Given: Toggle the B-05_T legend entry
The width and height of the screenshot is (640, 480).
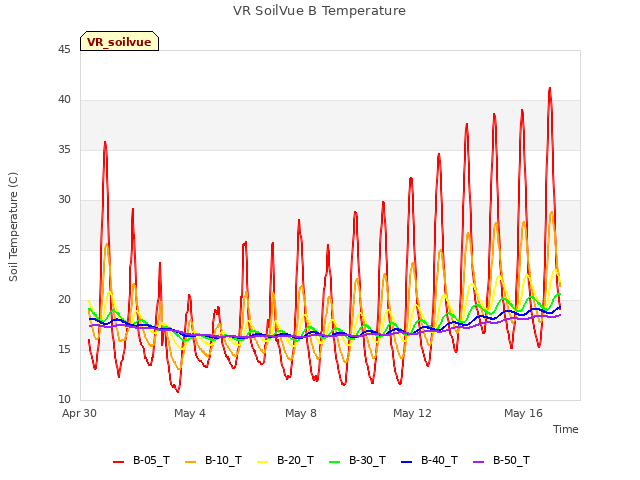Looking at the screenshot, I should pyautogui.click(x=141, y=460).
